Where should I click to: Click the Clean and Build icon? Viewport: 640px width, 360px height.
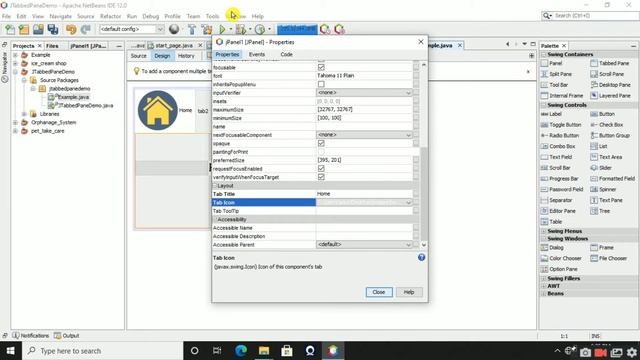(x=207, y=29)
